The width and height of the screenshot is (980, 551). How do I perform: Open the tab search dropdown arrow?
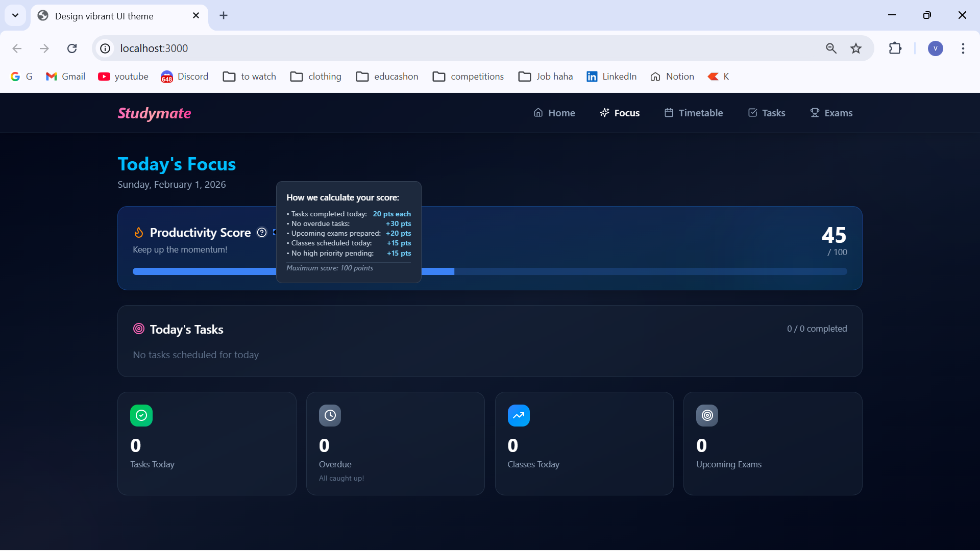(15, 15)
